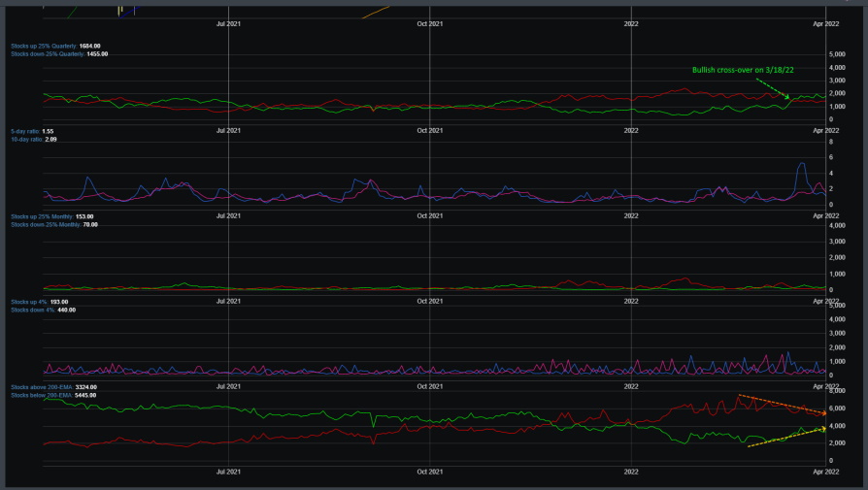The height and width of the screenshot is (490, 868).
Task: Click 'Jul 2021' on the bottom time axis
Action: 228,472
